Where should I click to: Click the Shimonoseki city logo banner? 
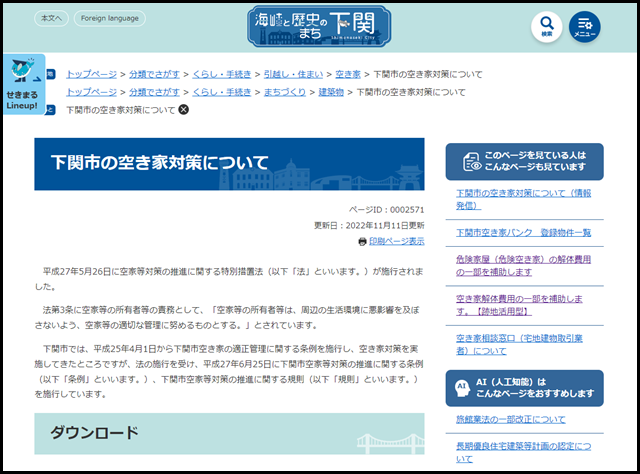tap(319, 26)
